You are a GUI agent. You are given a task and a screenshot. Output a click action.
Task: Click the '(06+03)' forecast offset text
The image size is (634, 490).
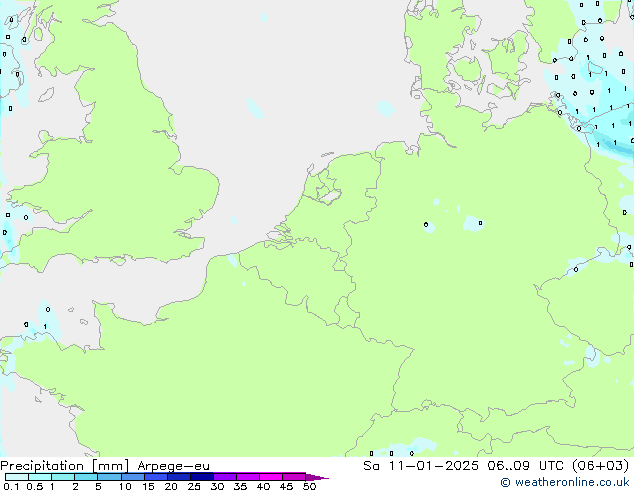click(601, 466)
